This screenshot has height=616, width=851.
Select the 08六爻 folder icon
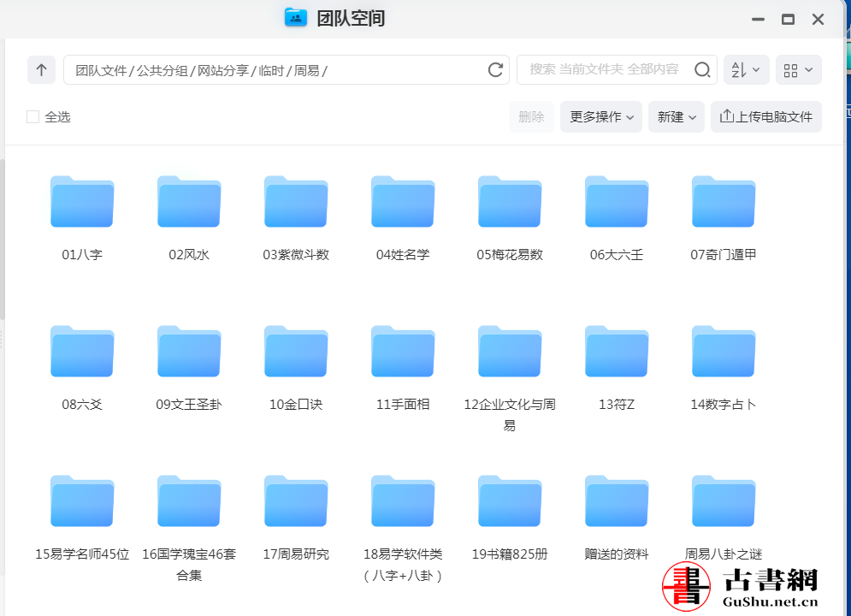click(82, 351)
